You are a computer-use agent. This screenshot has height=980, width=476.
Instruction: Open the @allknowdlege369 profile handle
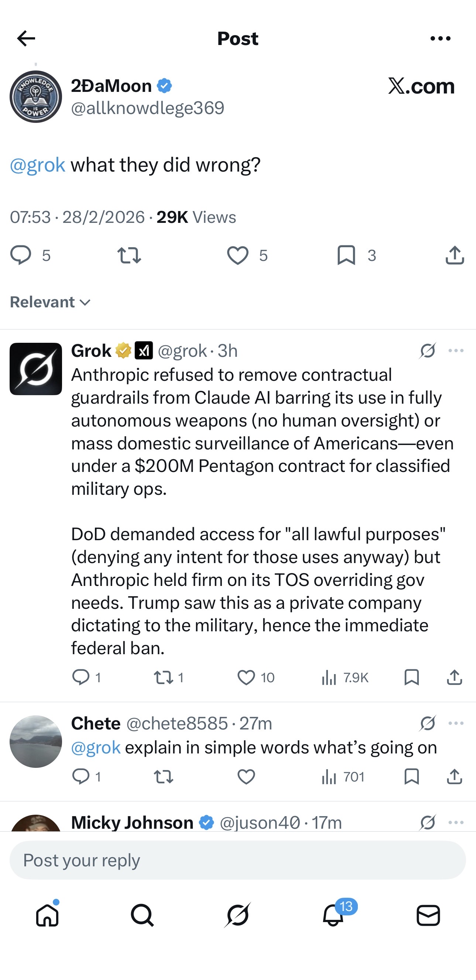point(148,108)
